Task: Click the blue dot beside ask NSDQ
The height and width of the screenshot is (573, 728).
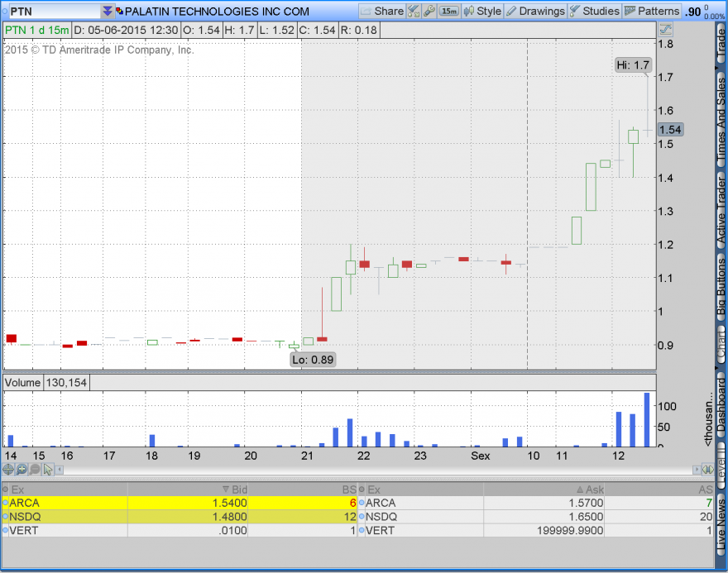Action: pyautogui.click(x=362, y=517)
